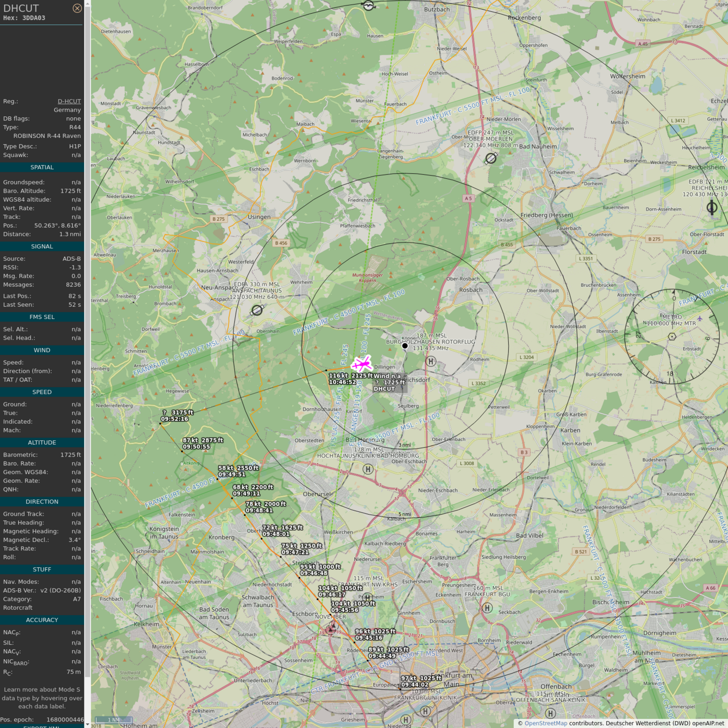Image resolution: width=728 pixels, height=728 pixels.
Task: Click the magenta DHCUT helicopter icon
Action: tap(362, 363)
